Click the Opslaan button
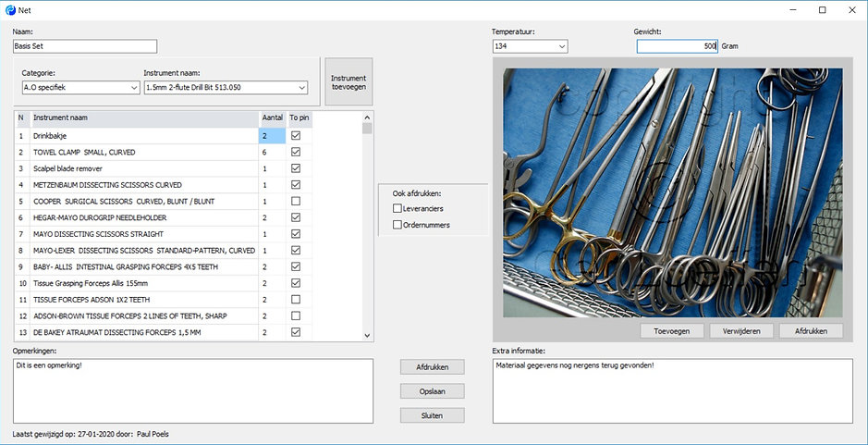Viewport: 868px width, 445px height. (x=433, y=391)
